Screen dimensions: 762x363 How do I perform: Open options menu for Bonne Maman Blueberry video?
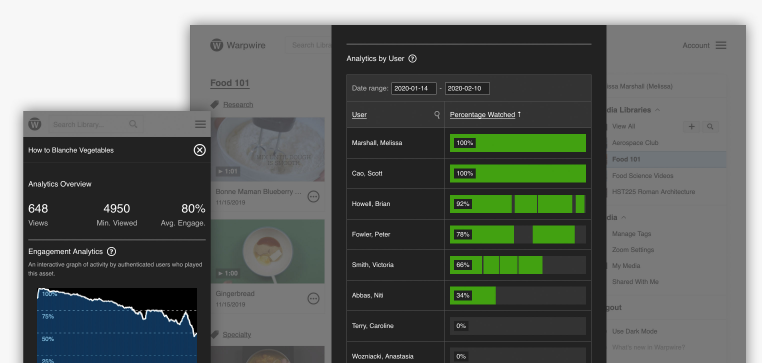pos(313,196)
